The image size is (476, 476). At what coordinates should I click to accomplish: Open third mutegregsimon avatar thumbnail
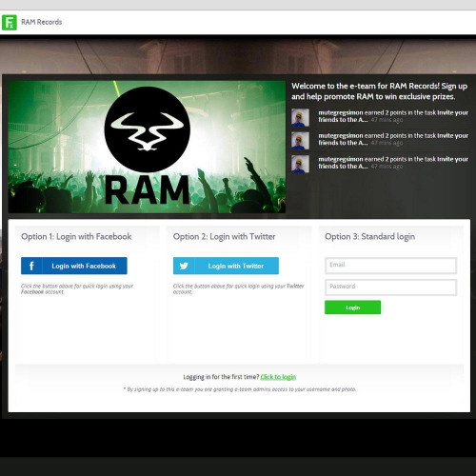(x=300, y=164)
